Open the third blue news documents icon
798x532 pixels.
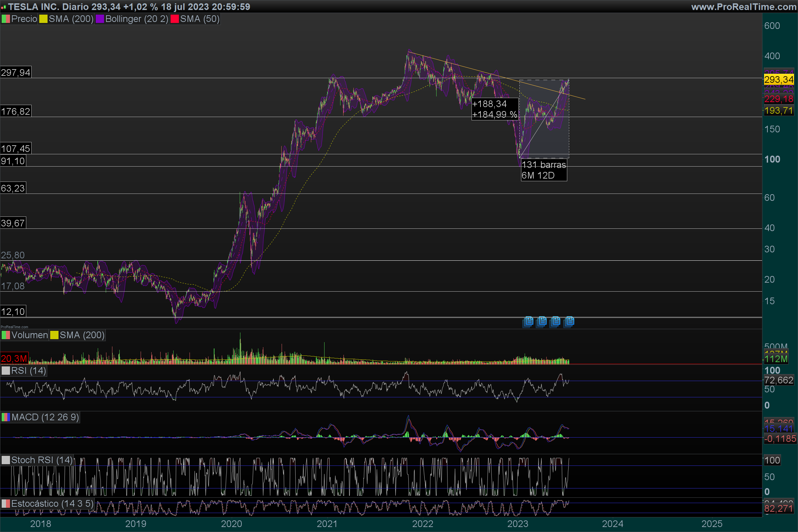(x=555, y=321)
